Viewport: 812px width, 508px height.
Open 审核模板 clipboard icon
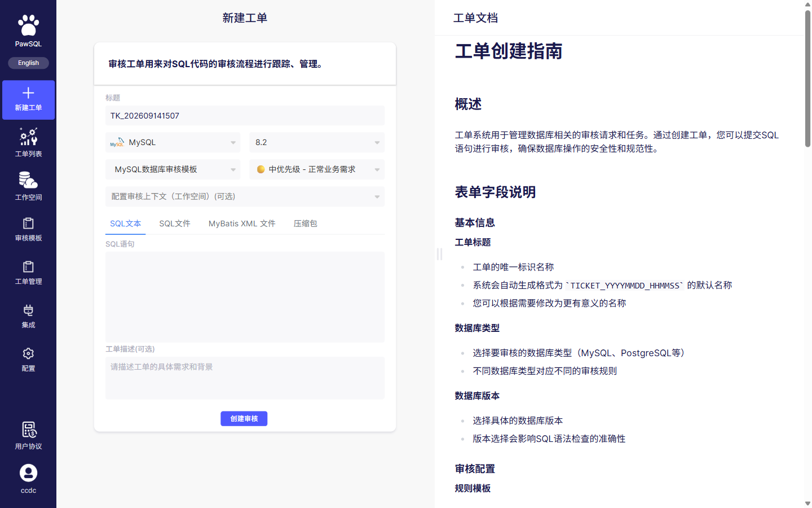coord(28,224)
